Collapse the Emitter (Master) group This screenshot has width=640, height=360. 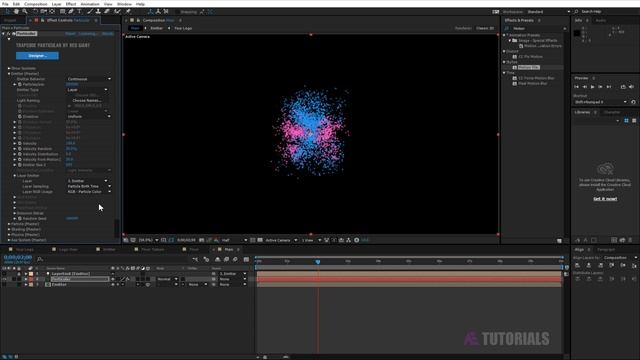point(9,73)
